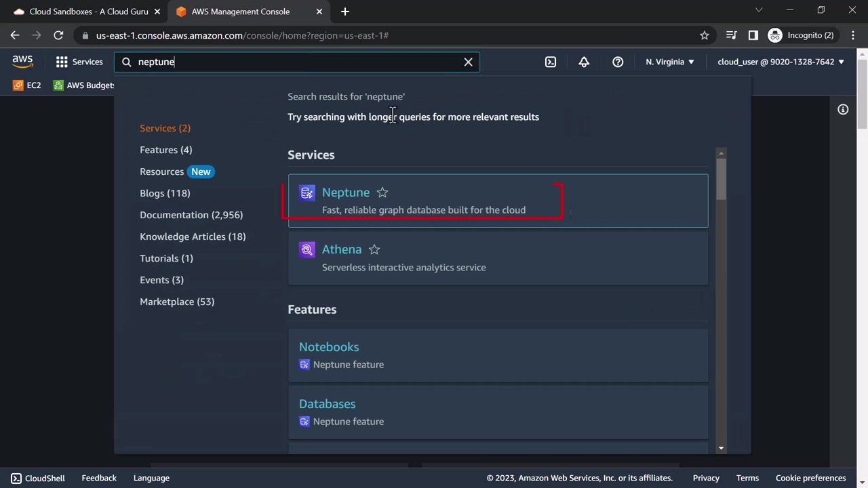Filter results by Services (2)
This screenshot has height=488, width=868.
(165, 128)
